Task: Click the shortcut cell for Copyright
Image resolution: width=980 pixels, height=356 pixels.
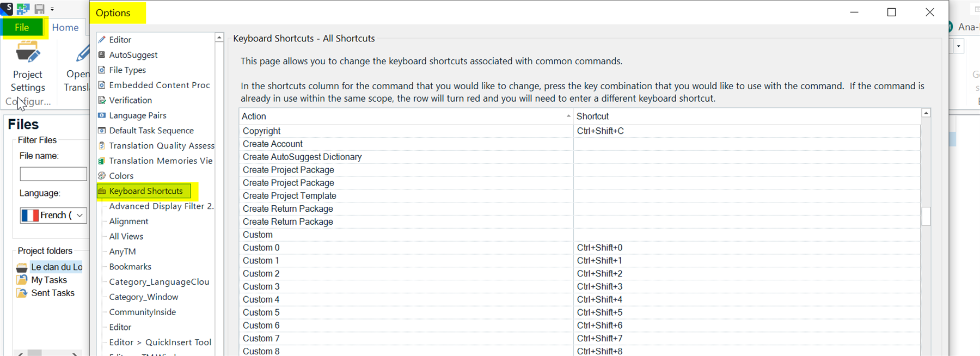Action: [x=747, y=131]
